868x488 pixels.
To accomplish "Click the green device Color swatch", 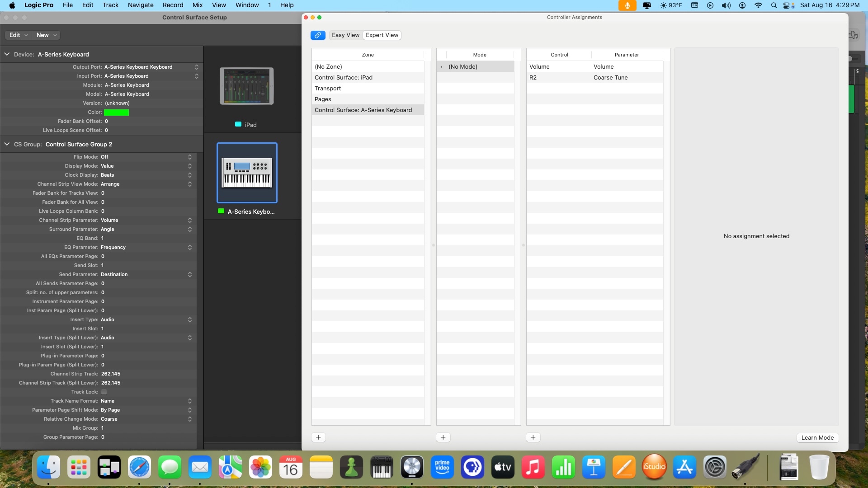I will coord(116,113).
